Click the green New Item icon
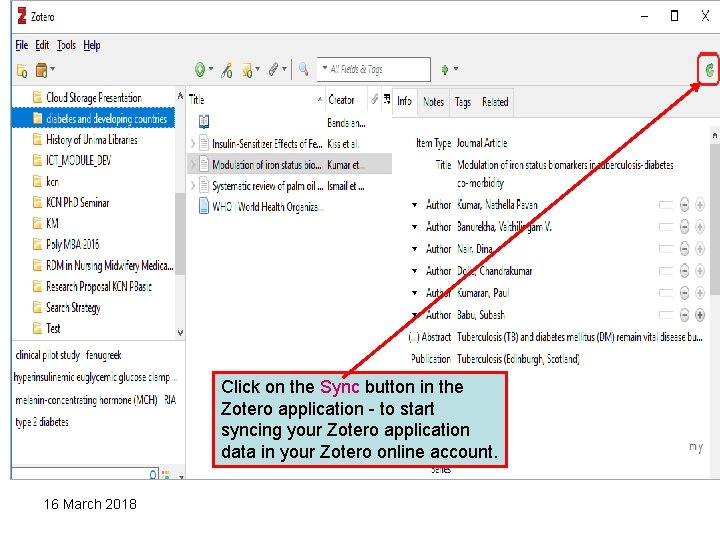This screenshot has width=720, height=540. point(200,70)
